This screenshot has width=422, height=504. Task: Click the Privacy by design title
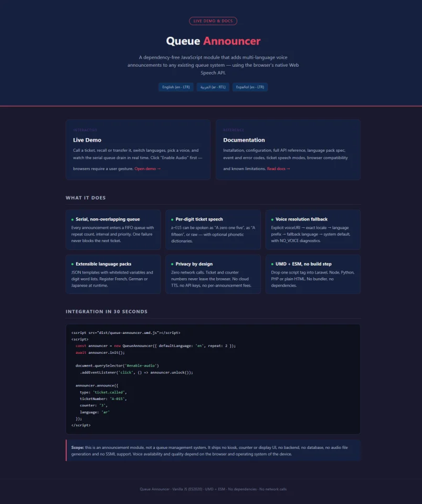194,264
